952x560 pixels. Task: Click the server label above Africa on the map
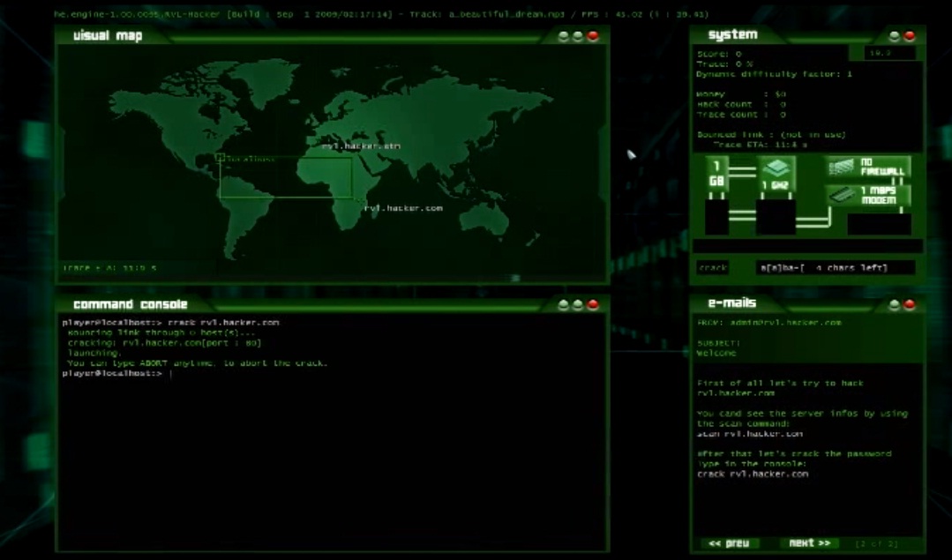361,146
